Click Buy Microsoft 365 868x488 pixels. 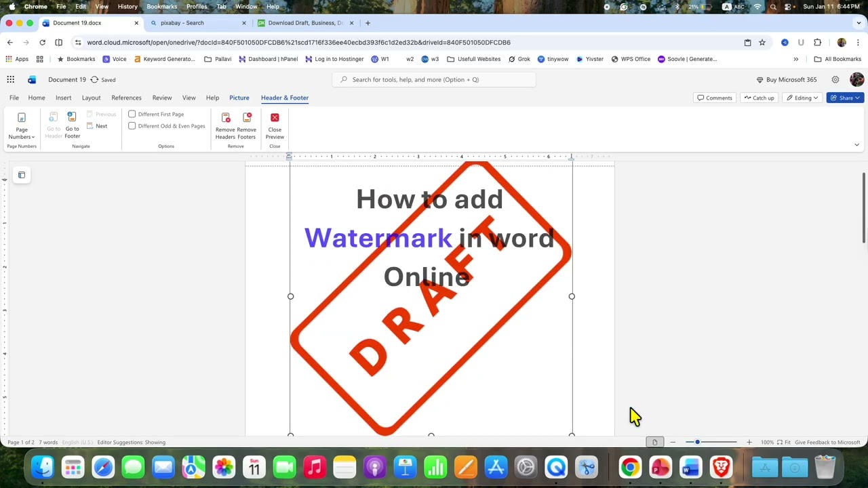point(787,79)
